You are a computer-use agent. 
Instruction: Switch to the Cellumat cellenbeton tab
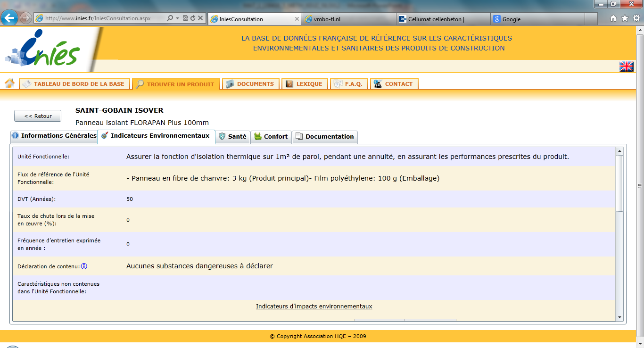(x=443, y=19)
